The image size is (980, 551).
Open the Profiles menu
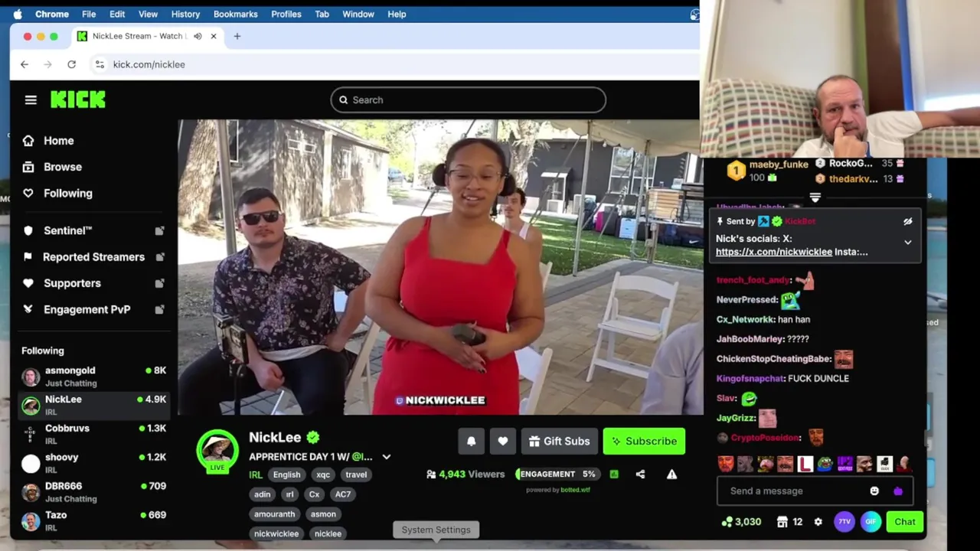click(286, 14)
